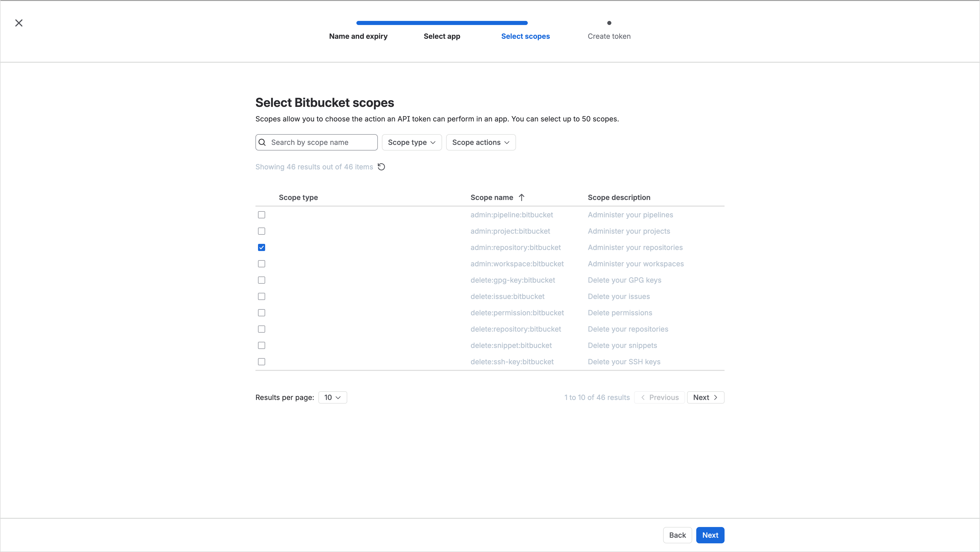Click the search magnifier icon
The width and height of the screenshot is (980, 552).
tap(262, 142)
